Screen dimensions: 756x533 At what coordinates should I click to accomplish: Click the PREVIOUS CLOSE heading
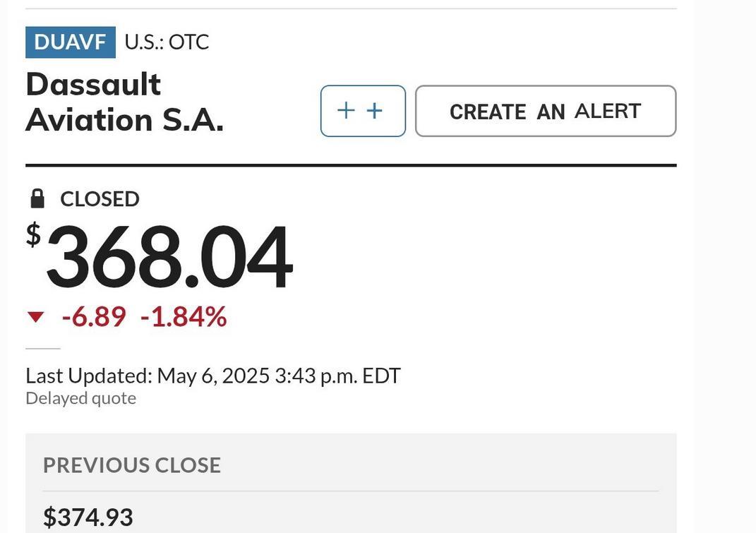click(132, 465)
